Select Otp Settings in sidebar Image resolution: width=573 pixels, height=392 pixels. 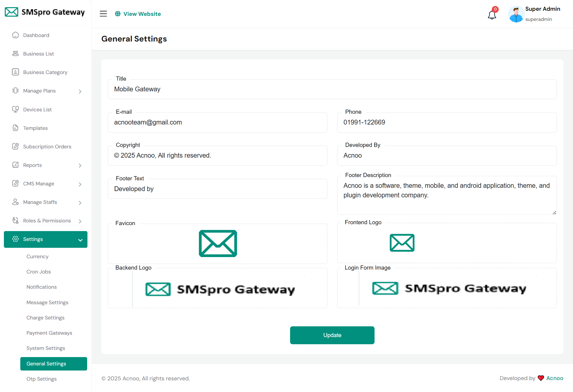click(41, 379)
